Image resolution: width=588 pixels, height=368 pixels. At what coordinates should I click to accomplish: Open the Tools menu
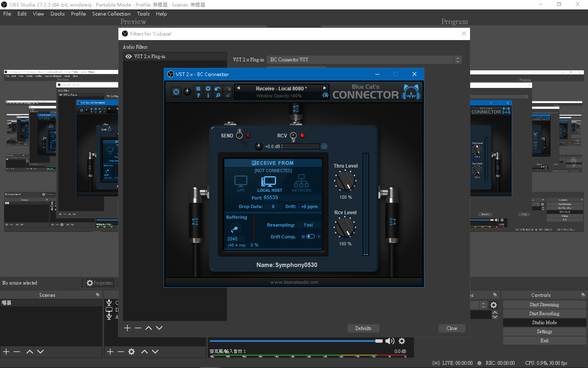pyautogui.click(x=143, y=13)
